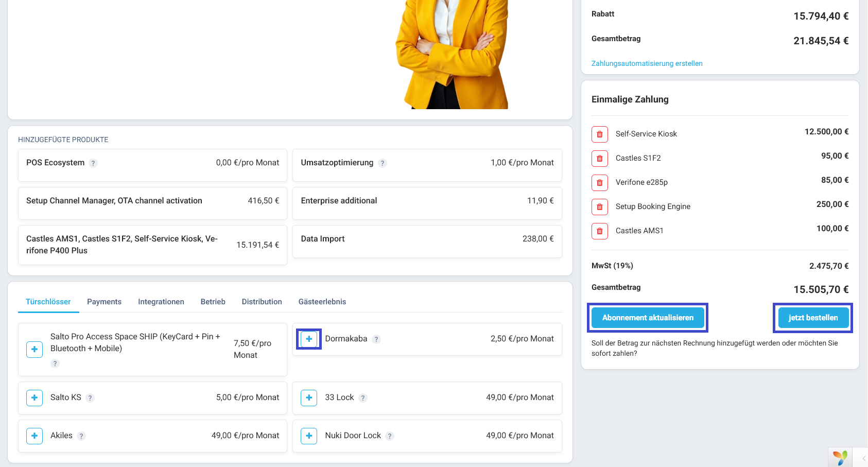Image resolution: width=868 pixels, height=467 pixels.
Task: Delete Castles AMS1 from list
Action: [600, 231]
